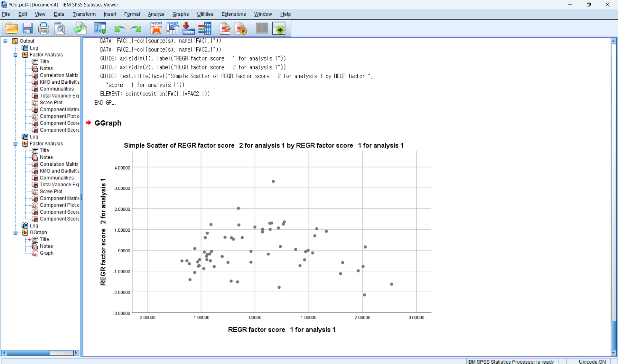
Task: Click the Export output icon
Action: click(80, 28)
